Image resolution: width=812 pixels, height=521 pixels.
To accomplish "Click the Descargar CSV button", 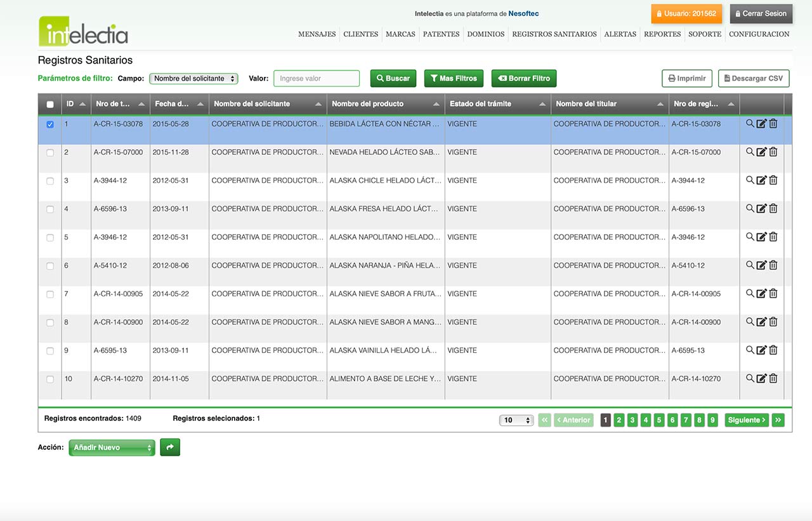I will click(x=754, y=79).
